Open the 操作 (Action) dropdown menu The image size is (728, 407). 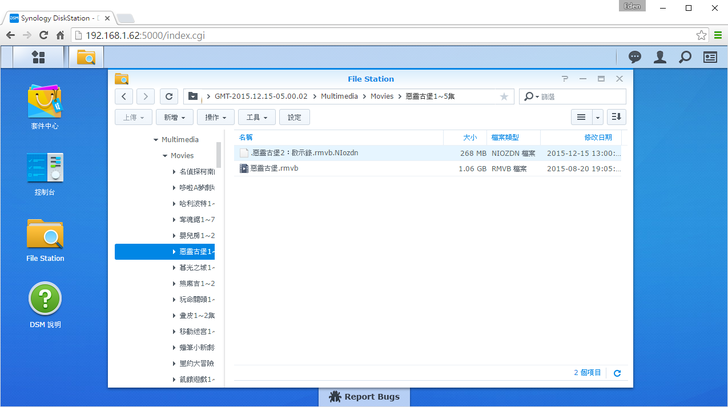point(215,117)
